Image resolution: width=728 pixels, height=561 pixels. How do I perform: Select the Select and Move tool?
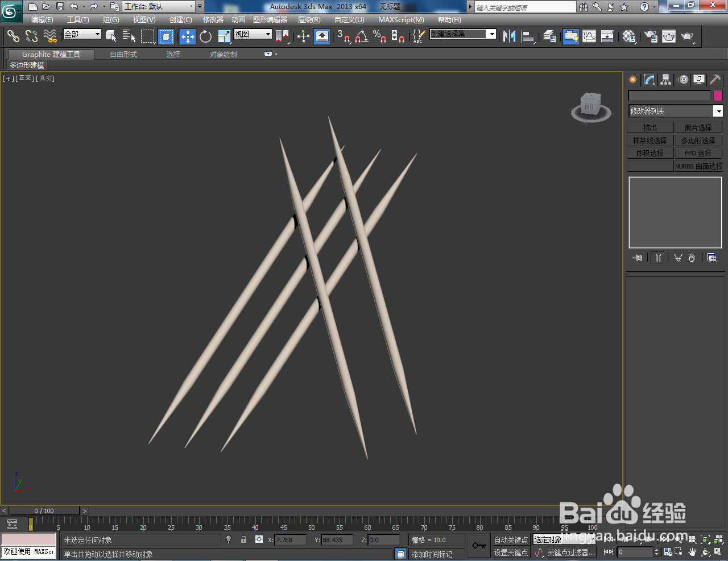[x=188, y=36]
